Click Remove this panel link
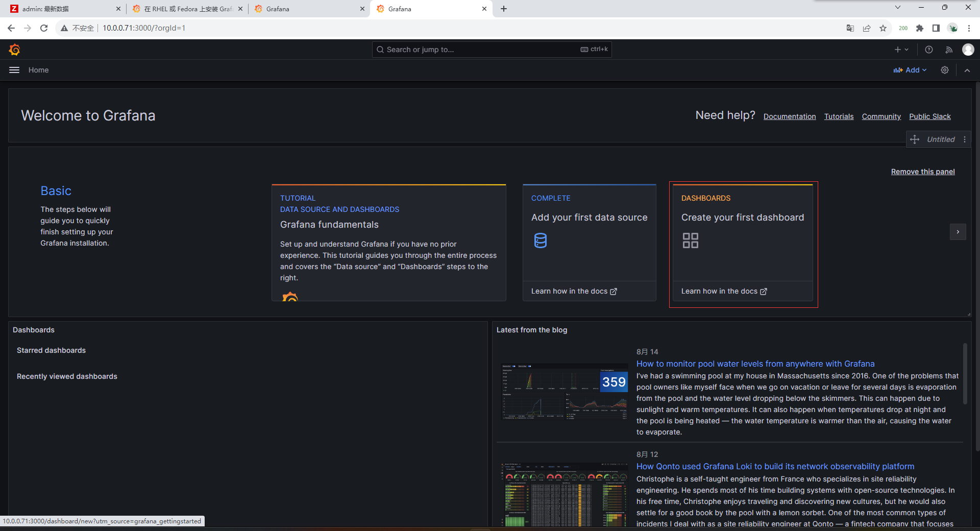 (x=923, y=172)
